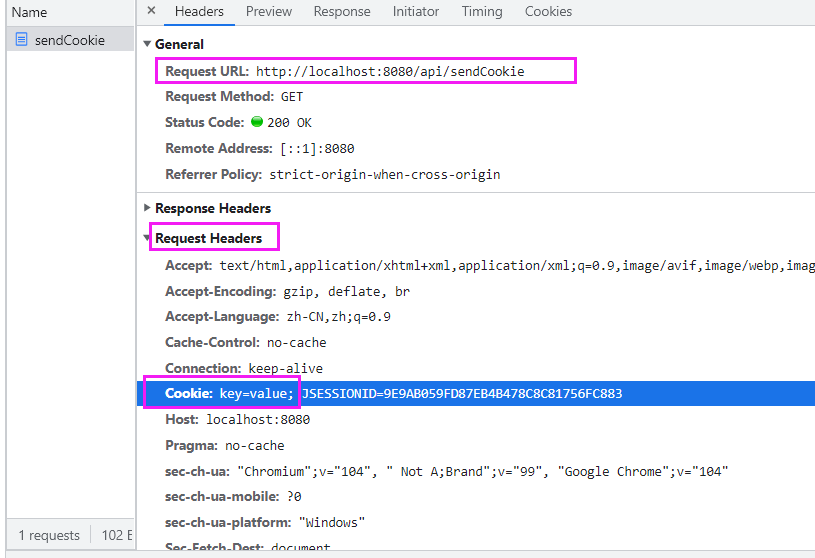
Task: Switch to the Initiator tab
Action: [416, 12]
